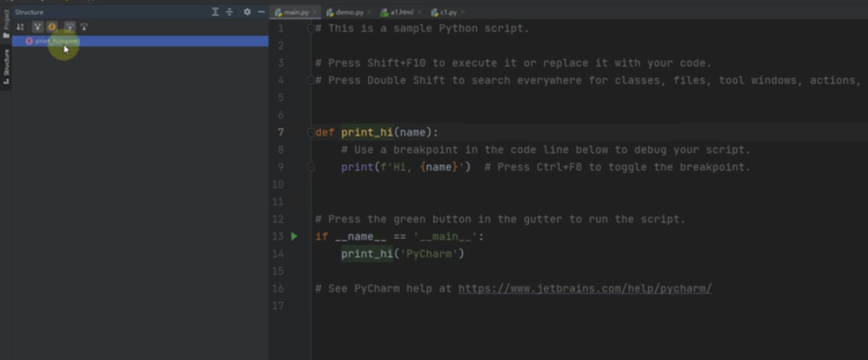
Task: Collapse all nodes in Structure panel
Action: point(230,12)
